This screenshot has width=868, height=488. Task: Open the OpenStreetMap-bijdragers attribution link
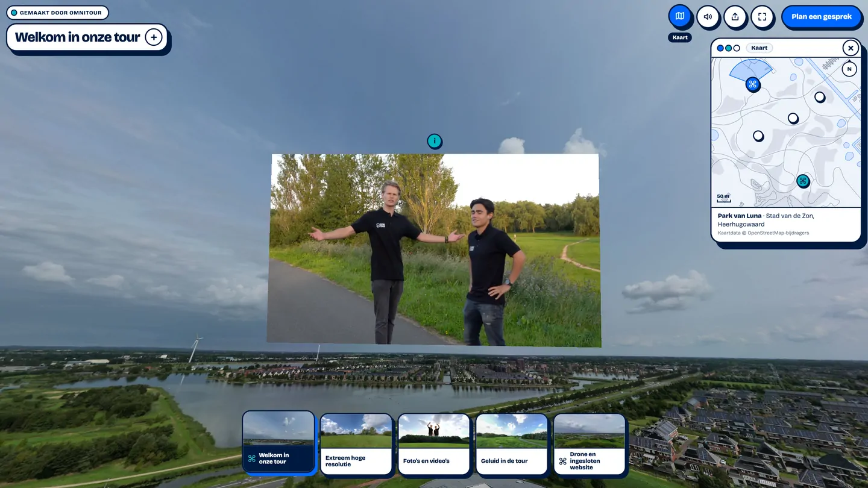click(x=778, y=233)
